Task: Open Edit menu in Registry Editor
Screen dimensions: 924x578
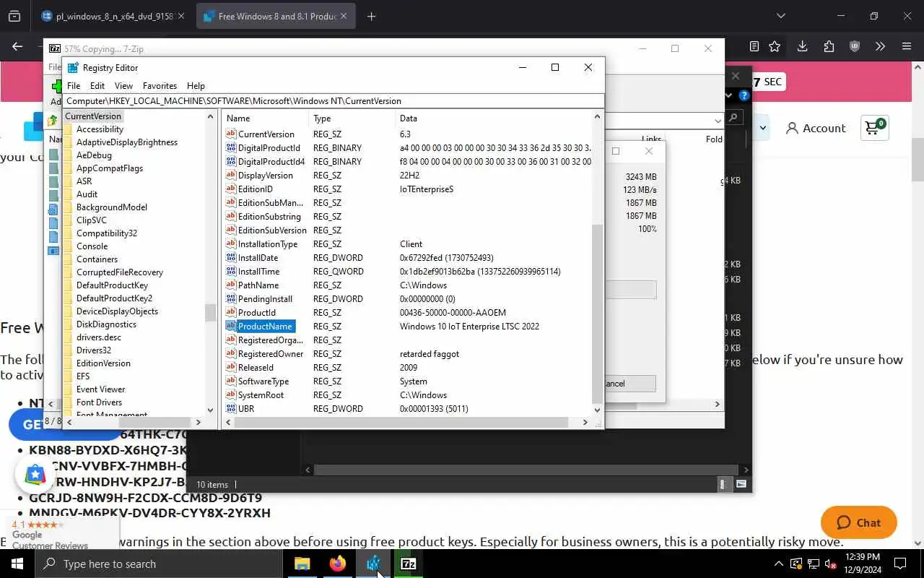Action: coord(97,85)
